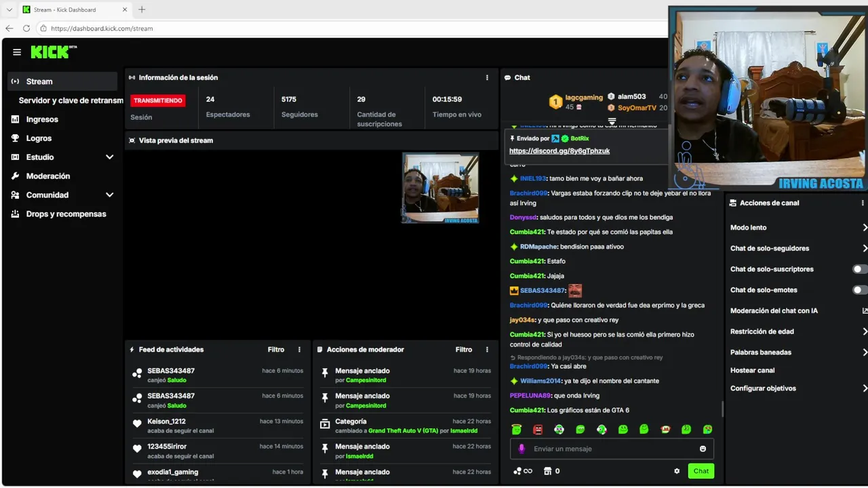This screenshot has width=868, height=488.
Task: Expand the Comunidad sidebar section
Action: coord(110,195)
